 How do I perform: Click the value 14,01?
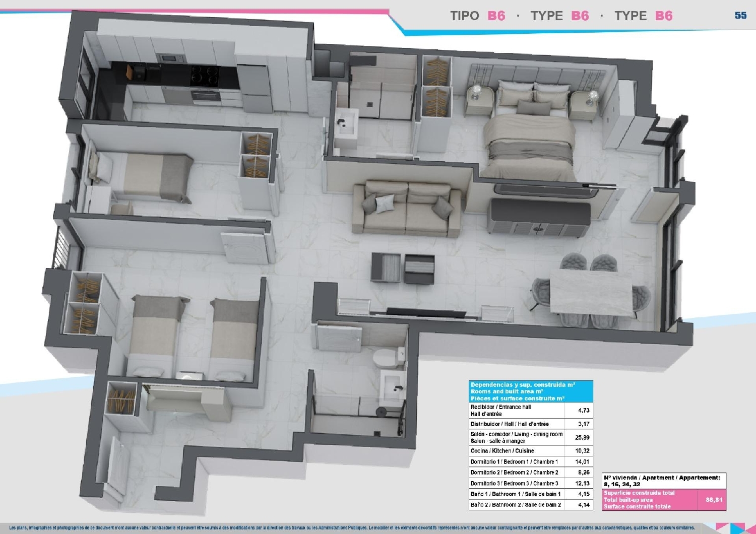point(582,461)
